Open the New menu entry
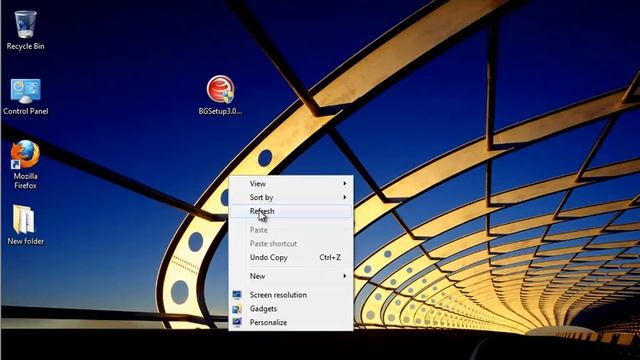This screenshot has height=360, width=640. click(291, 276)
